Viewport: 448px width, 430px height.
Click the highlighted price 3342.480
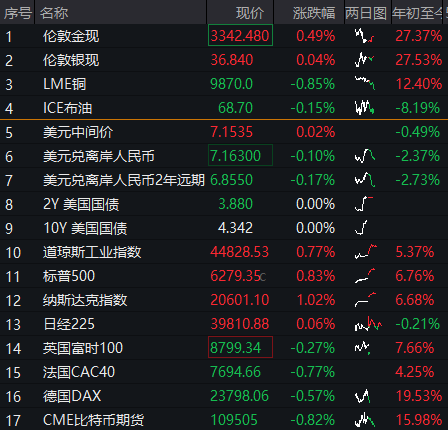(240, 35)
